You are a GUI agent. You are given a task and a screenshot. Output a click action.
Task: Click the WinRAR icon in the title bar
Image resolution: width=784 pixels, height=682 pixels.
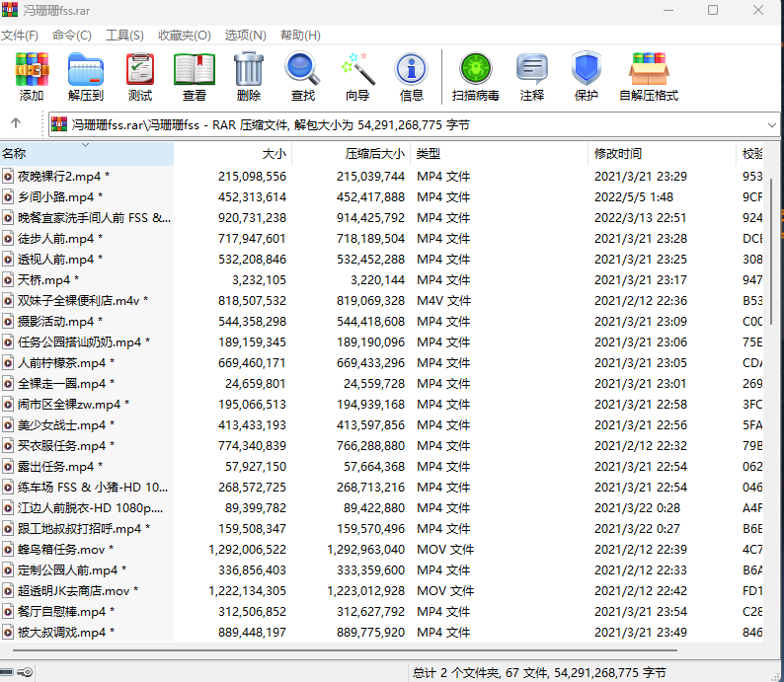(x=10, y=10)
